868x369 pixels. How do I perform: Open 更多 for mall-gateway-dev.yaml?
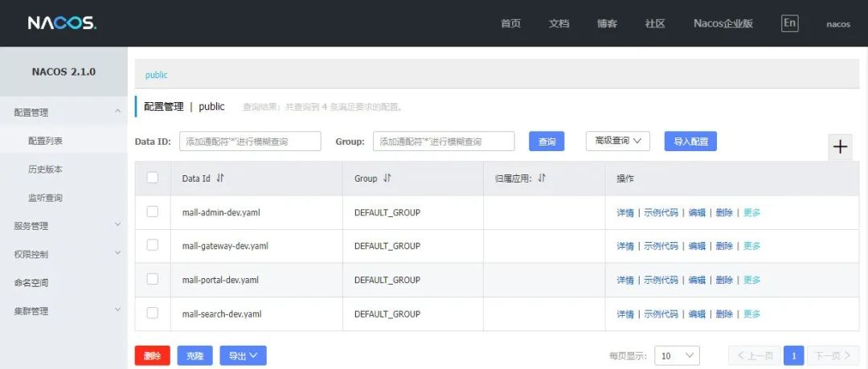(x=751, y=247)
